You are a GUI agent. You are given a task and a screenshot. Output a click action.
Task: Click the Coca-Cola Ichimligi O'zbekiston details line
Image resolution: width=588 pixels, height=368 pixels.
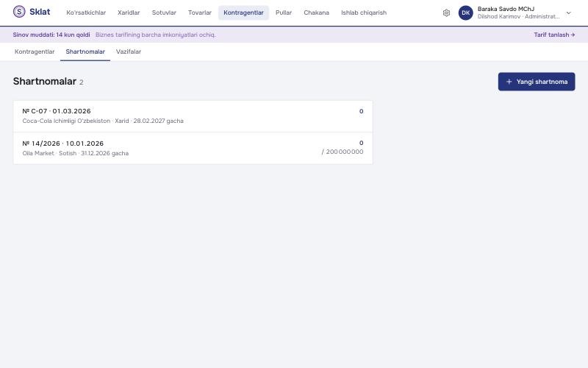pyautogui.click(x=103, y=121)
